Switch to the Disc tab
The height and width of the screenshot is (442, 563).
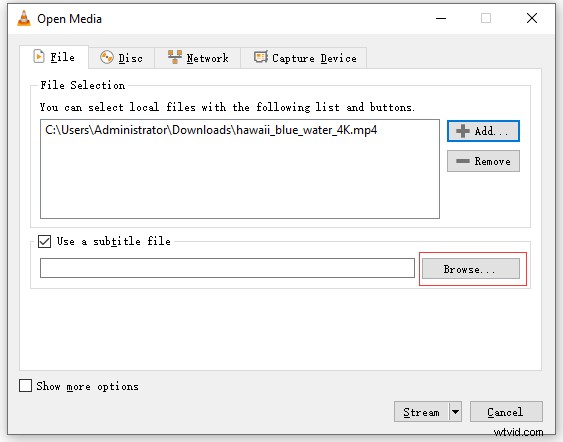[x=122, y=57]
